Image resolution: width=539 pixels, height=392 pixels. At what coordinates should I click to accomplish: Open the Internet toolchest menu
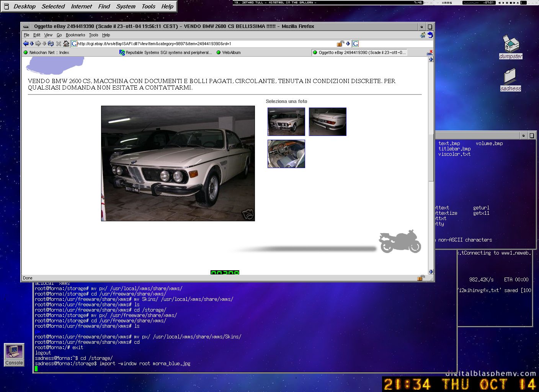click(82, 7)
